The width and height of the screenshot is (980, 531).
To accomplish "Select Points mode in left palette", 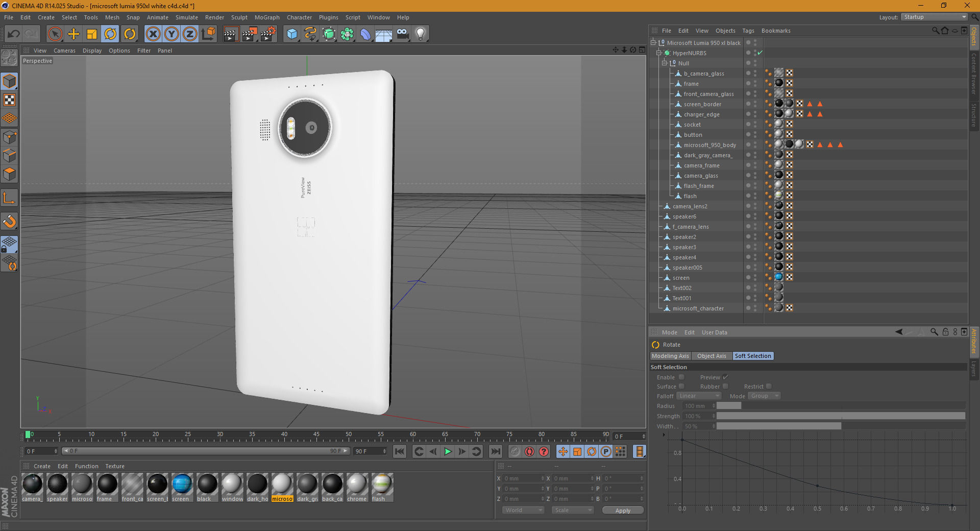I will pyautogui.click(x=10, y=137).
